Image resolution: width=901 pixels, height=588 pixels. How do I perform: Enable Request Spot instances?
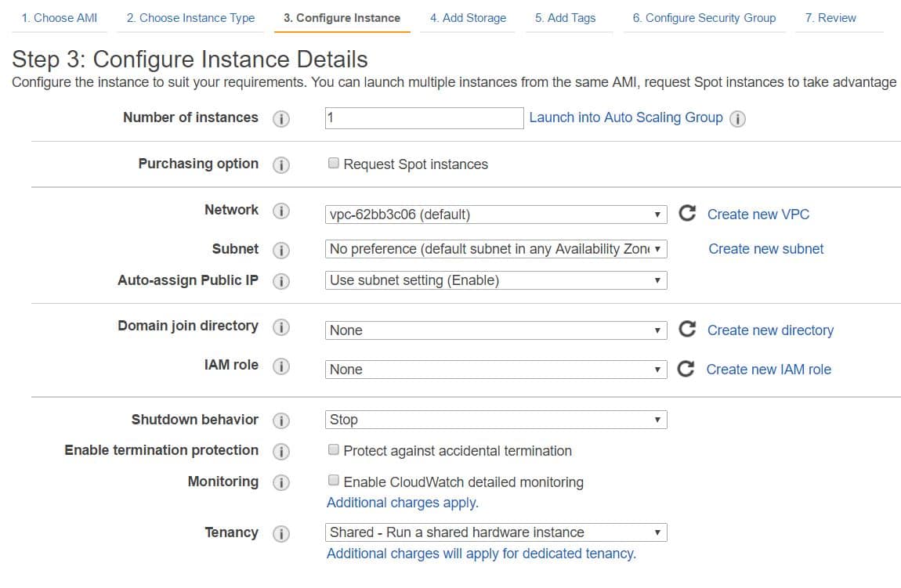click(x=333, y=163)
